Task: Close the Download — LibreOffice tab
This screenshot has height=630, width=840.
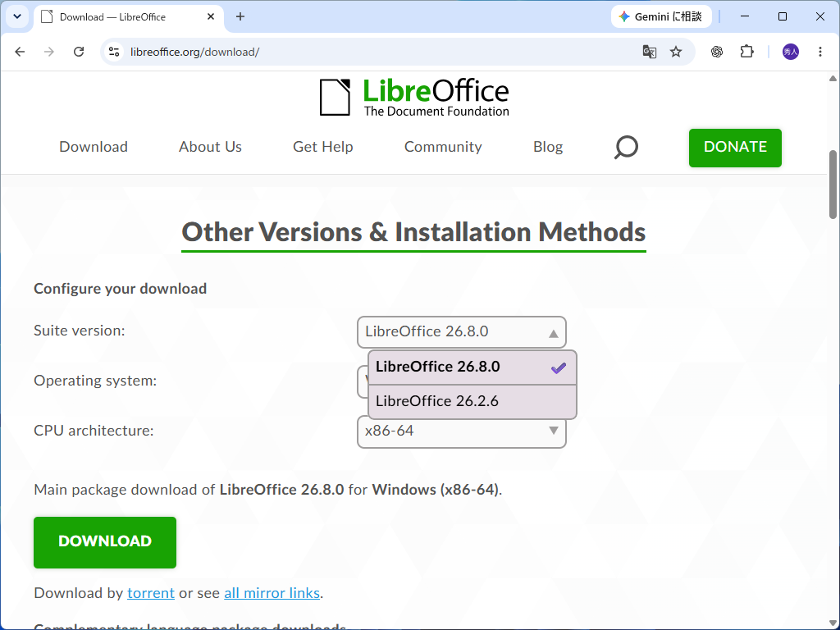Action: pyautogui.click(x=211, y=16)
